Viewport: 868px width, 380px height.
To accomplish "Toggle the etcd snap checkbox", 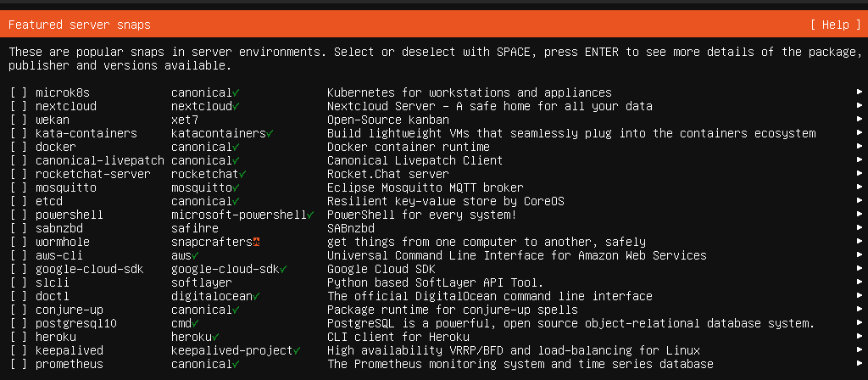I will coord(19,201).
